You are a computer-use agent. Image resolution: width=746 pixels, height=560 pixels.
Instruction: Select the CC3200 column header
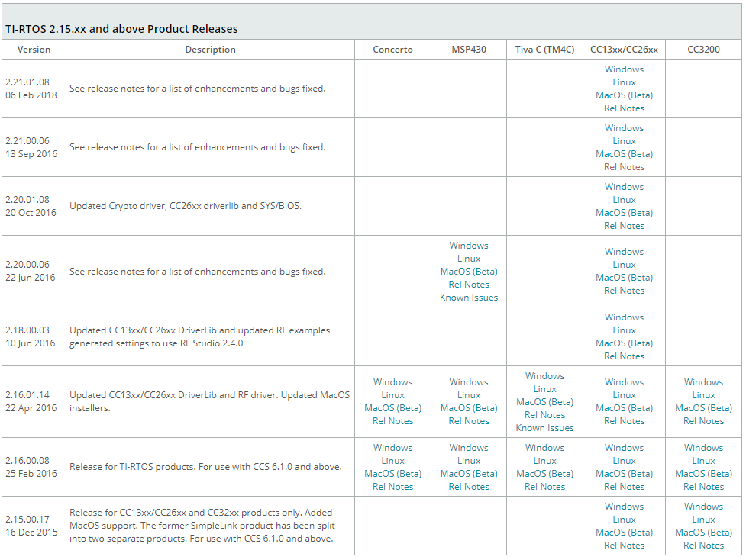(703, 50)
